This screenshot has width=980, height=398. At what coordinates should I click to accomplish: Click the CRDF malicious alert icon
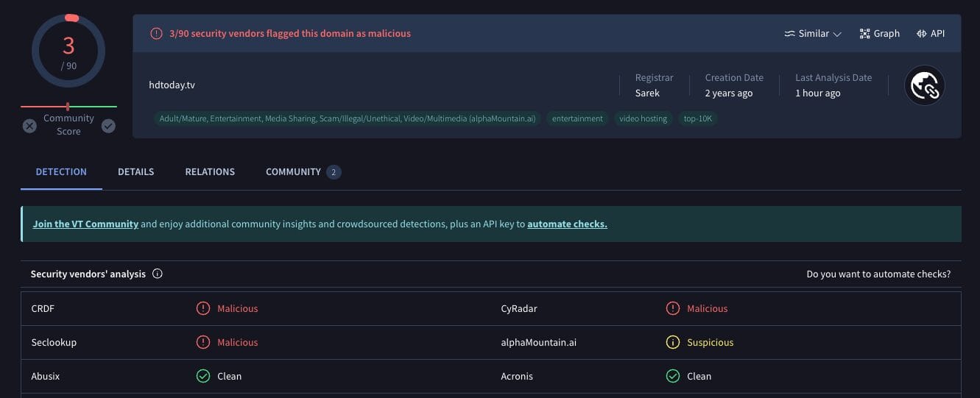click(x=203, y=308)
